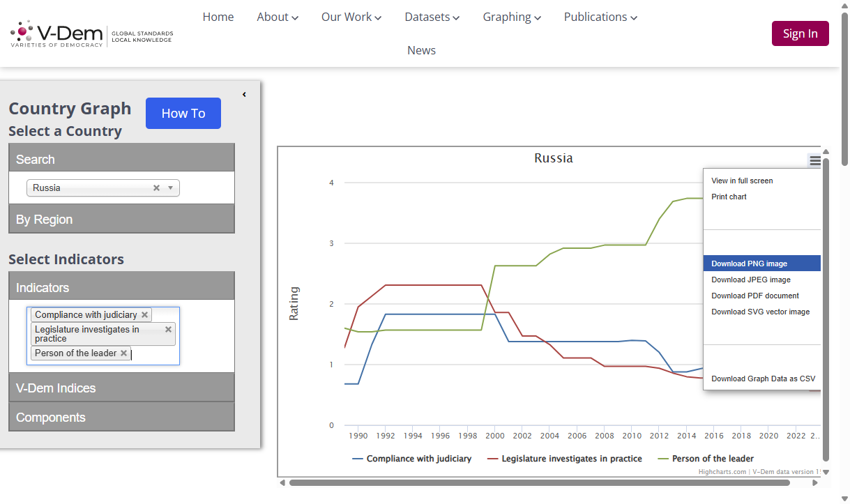Image resolution: width=850 pixels, height=504 pixels.
Task: Click the chart scroll left arrow
Action: tap(282, 482)
